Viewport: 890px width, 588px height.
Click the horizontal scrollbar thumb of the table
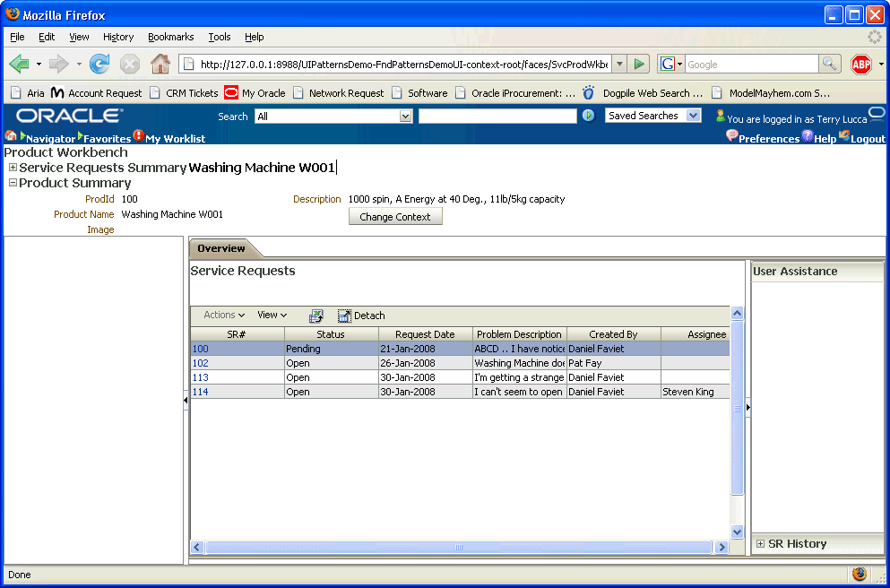(459, 548)
